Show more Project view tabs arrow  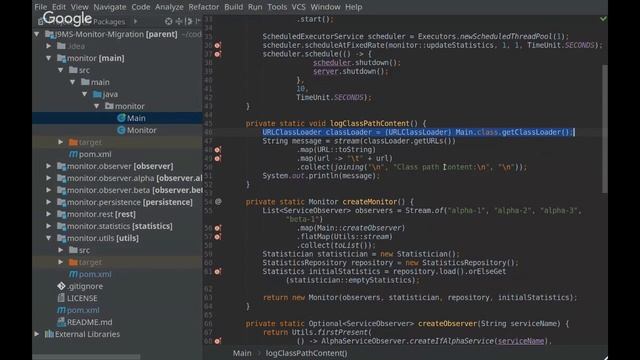coord(136,21)
